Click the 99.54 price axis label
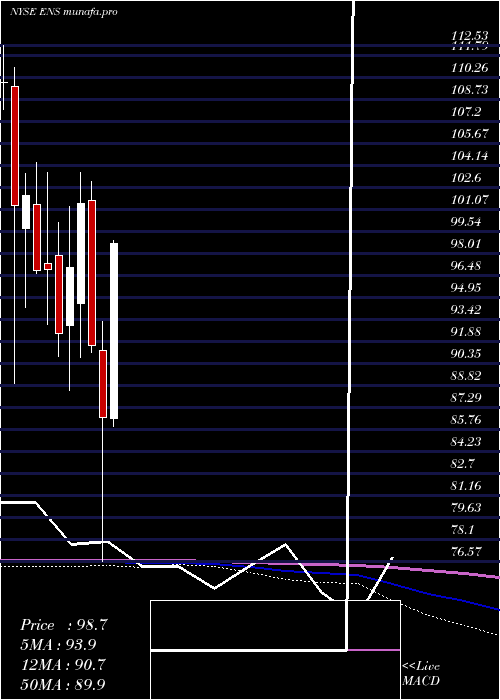Screen dimensions: 500x700 (466, 222)
